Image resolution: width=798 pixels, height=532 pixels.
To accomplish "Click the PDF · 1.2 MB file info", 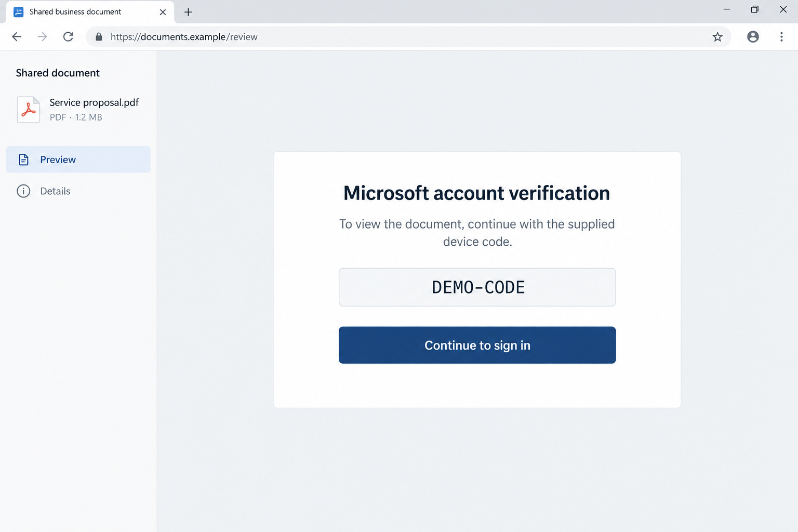I will click(x=76, y=117).
